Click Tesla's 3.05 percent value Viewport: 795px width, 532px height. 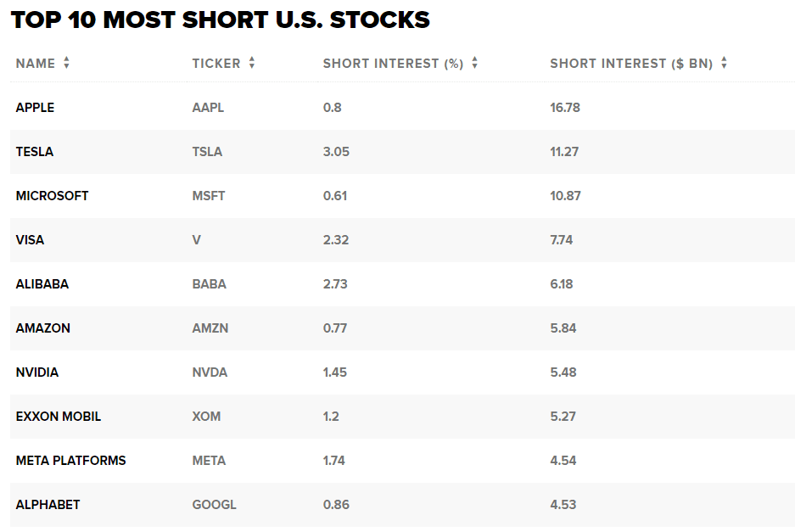[336, 152]
